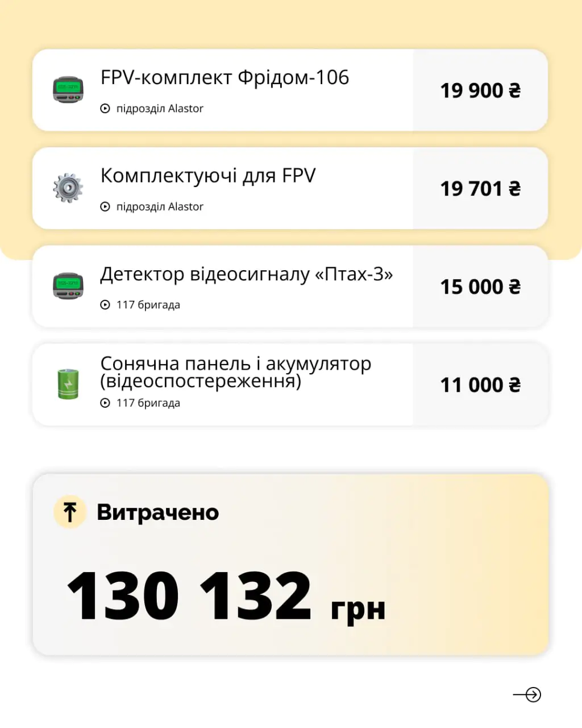The image size is (582, 728).
Task: Click the gear icon for Комплектуючі для FPV
Action: tap(68, 188)
